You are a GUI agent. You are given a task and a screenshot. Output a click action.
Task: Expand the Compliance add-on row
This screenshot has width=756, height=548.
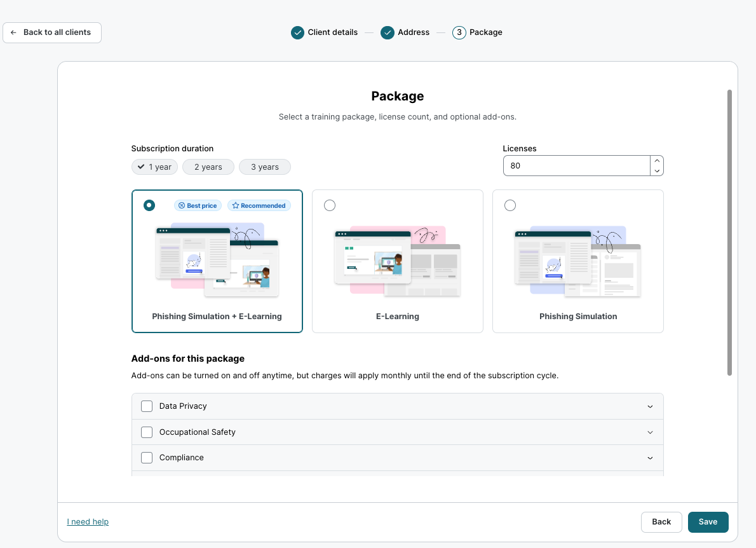pyautogui.click(x=650, y=458)
